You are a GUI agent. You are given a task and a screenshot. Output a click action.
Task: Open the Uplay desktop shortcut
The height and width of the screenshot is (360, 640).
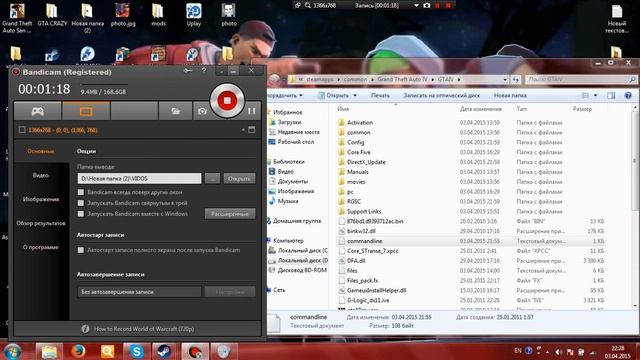pos(194,15)
